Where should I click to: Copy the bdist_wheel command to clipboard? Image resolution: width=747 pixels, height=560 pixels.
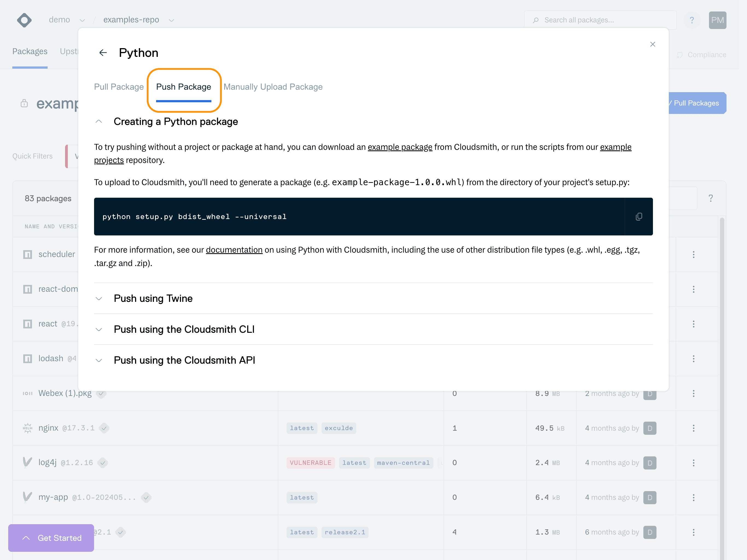click(x=639, y=217)
